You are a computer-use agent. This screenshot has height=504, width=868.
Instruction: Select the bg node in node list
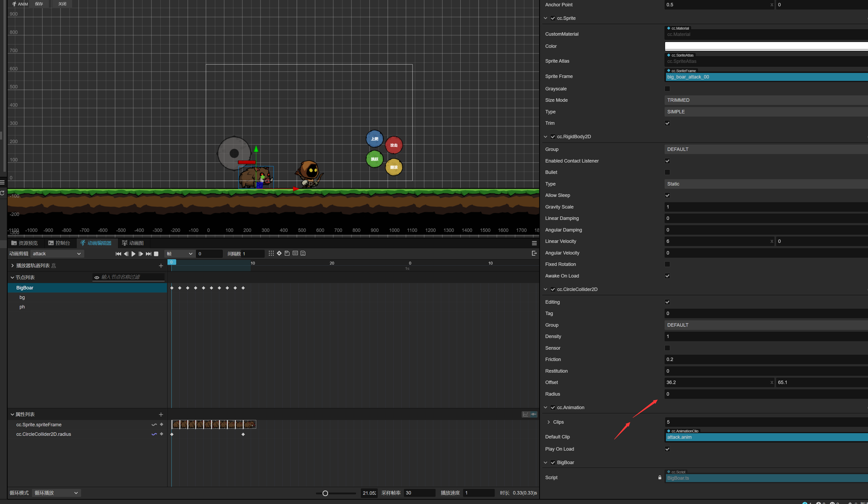(22, 297)
